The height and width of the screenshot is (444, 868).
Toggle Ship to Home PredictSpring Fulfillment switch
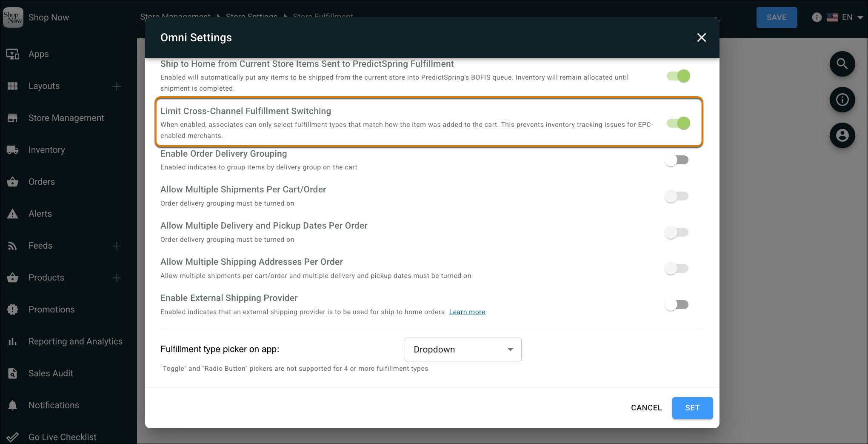coord(678,76)
